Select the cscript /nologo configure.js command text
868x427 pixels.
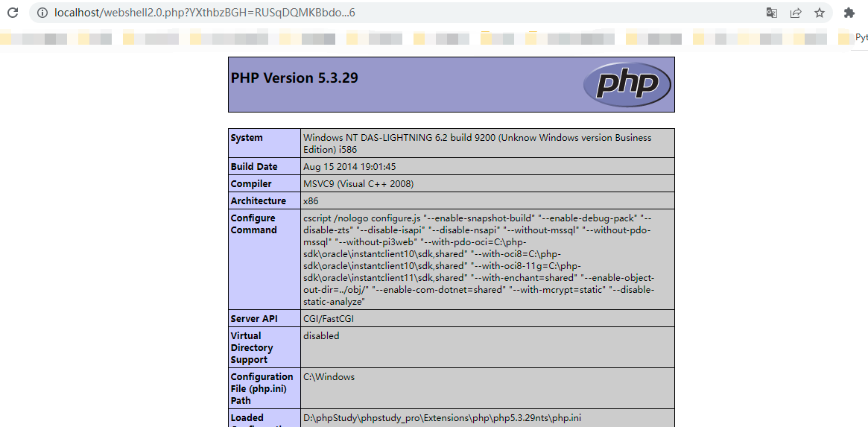pyautogui.click(x=479, y=260)
